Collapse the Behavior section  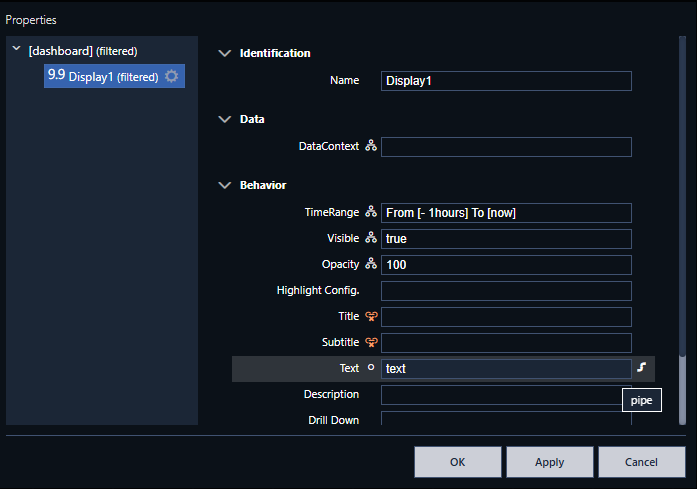[x=224, y=185]
